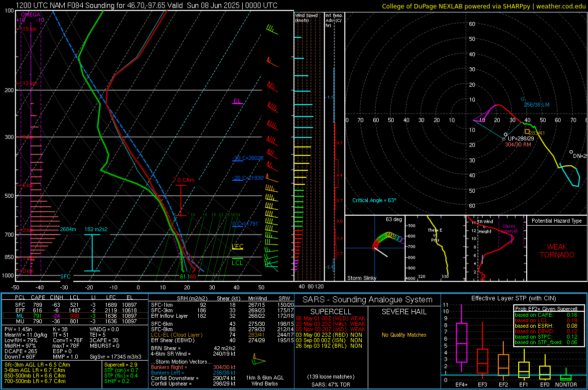588x390 pixels.
Task: Click the 700-500mb LR = 6.7 C/km line
Action: pyautogui.click(x=35, y=381)
